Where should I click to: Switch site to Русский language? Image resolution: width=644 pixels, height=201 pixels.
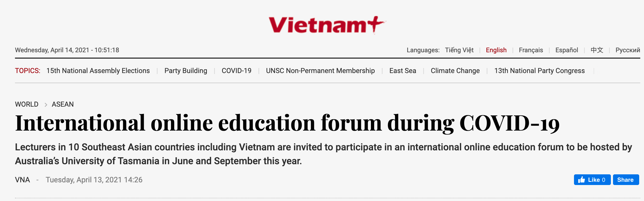627,50
